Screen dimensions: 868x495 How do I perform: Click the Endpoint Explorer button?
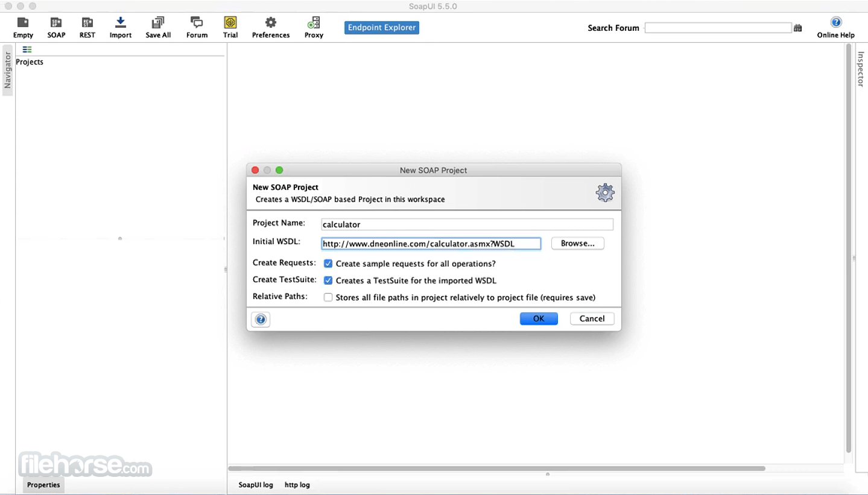pyautogui.click(x=382, y=28)
